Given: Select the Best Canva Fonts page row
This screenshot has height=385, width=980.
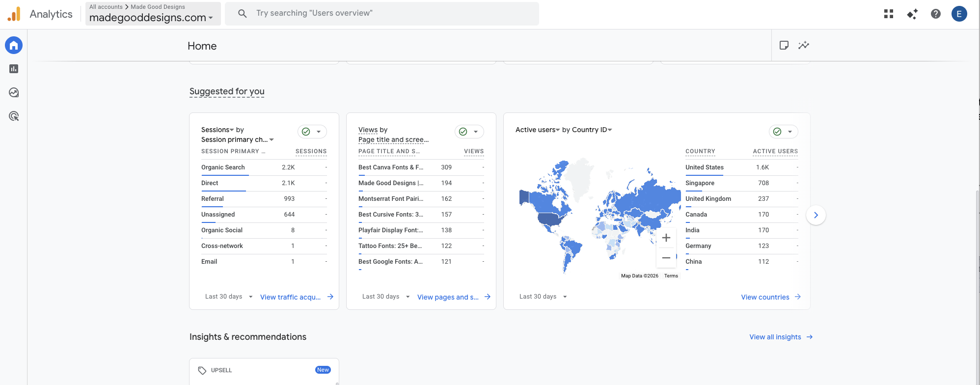Looking at the screenshot, I should tap(421, 167).
